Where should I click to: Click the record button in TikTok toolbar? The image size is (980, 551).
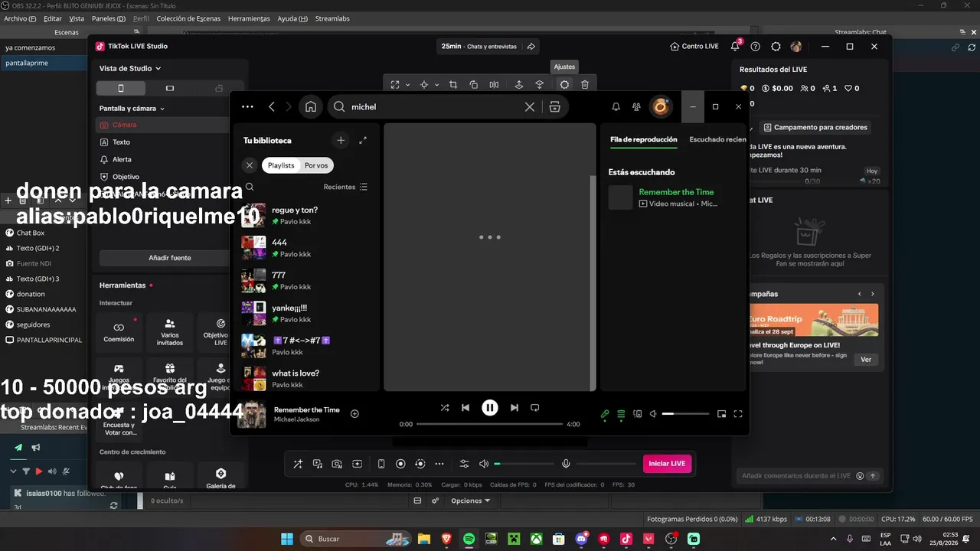[400, 464]
